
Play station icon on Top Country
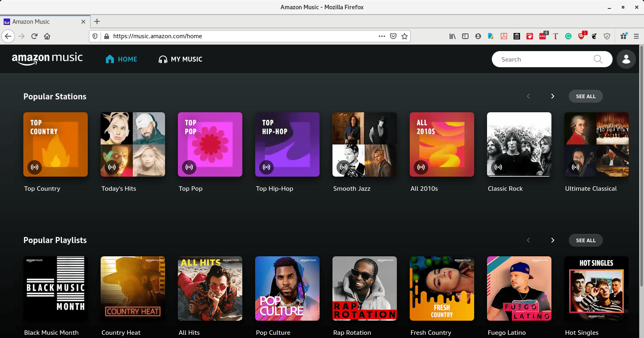[x=35, y=167]
